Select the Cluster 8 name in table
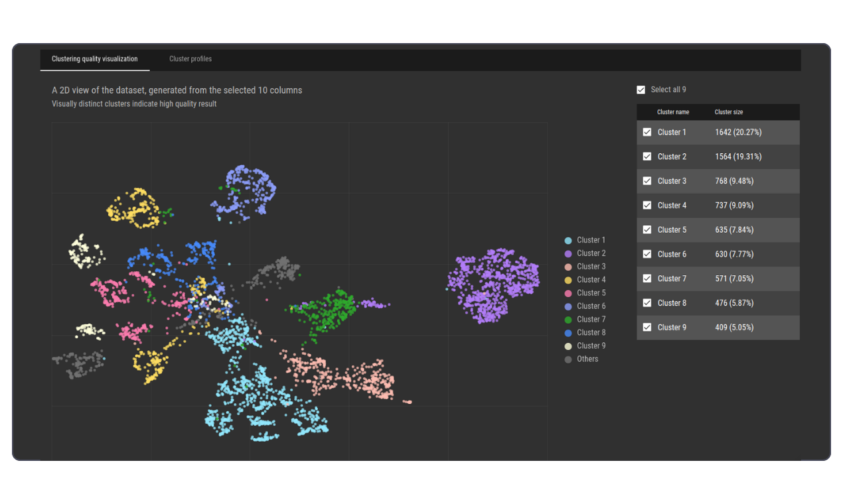Image resolution: width=843 pixels, height=504 pixels. pos(672,302)
